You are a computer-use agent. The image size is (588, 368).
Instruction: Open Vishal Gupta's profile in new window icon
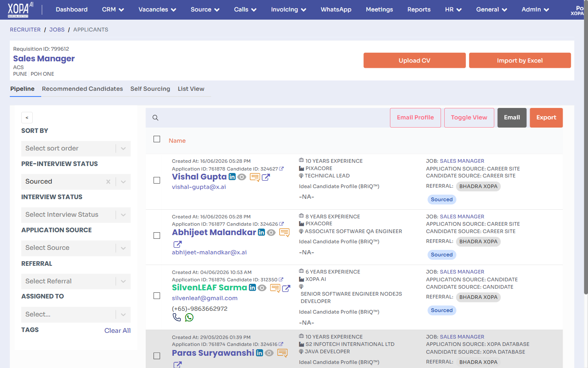[266, 177]
